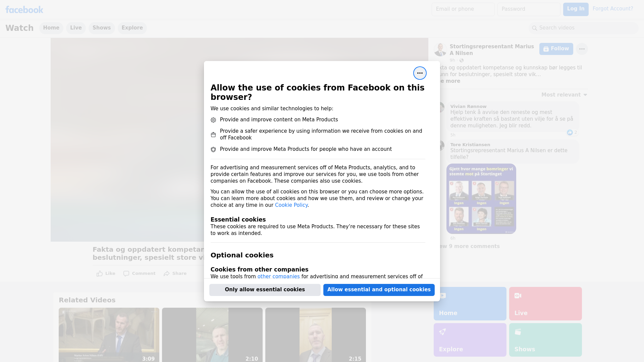Open the bomringer image in Tore's comment
The height and width of the screenshot is (362, 644).
481,199
